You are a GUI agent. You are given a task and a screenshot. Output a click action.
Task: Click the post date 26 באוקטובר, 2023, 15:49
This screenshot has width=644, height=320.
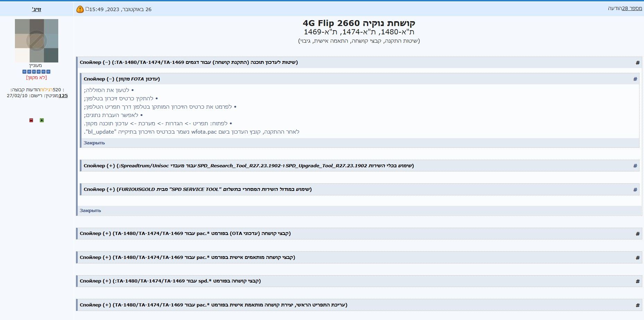click(120, 9)
